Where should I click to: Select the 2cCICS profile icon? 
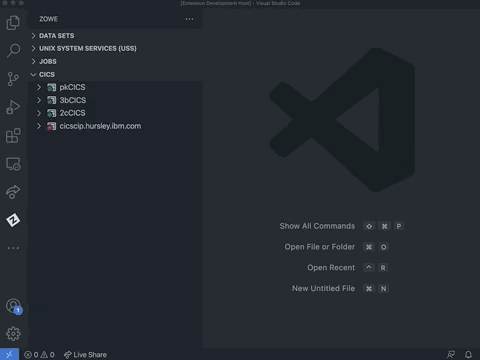[51, 113]
